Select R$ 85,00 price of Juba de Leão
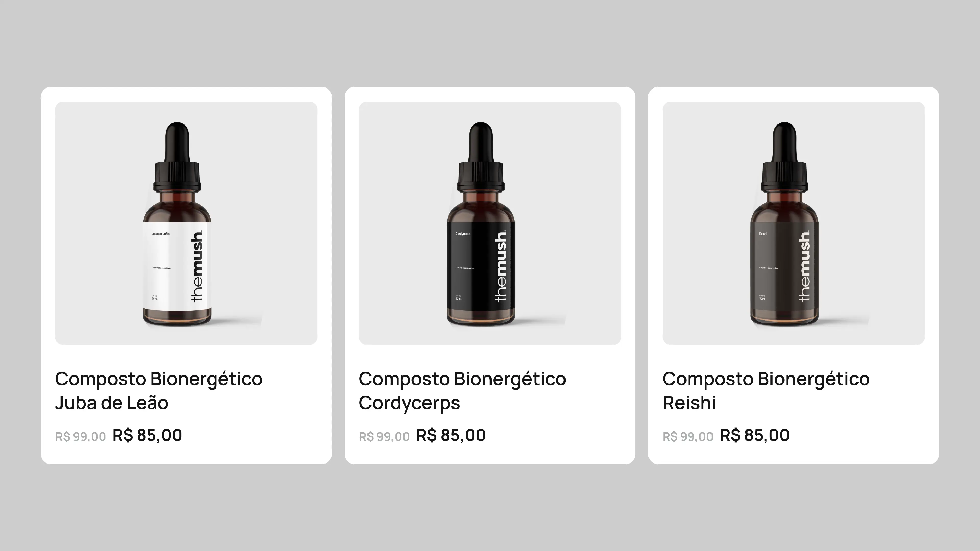Image resolution: width=980 pixels, height=551 pixels. [x=147, y=435]
